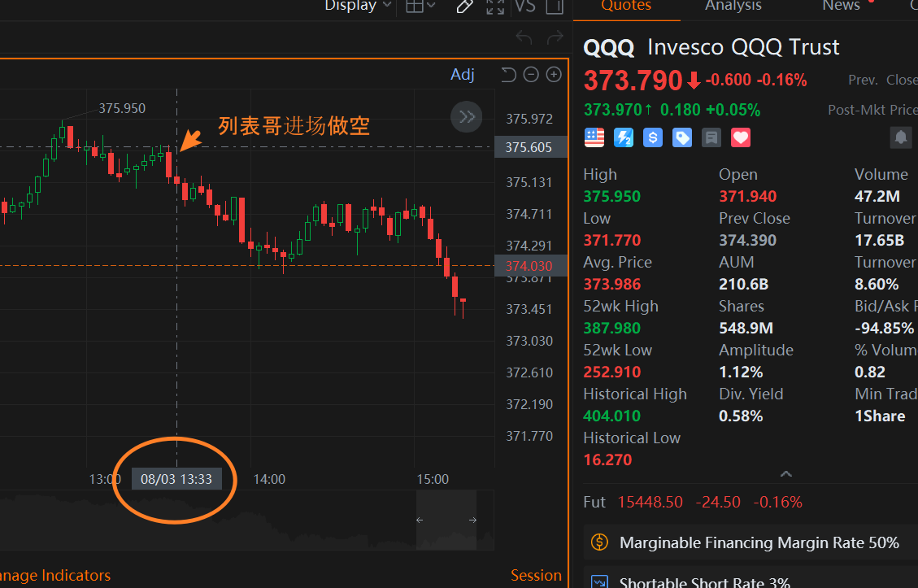The height and width of the screenshot is (588, 918).
Task: Click the 15:00 time axis label
Action: coord(433,479)
